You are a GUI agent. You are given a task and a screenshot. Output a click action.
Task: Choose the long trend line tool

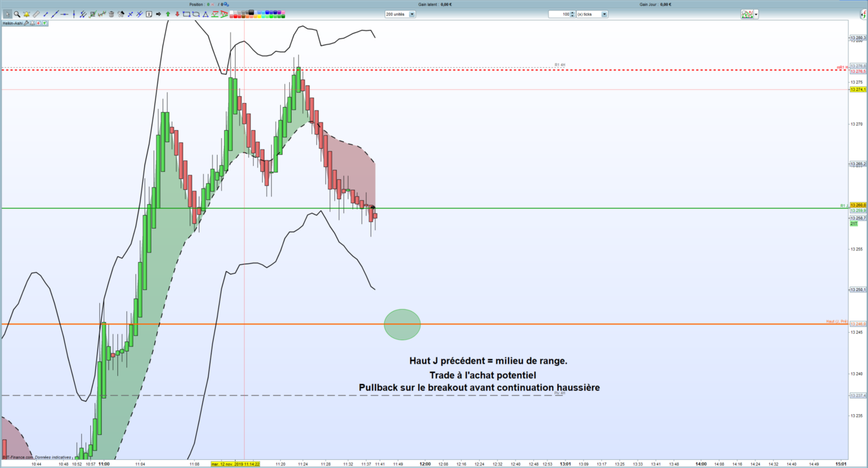pyautogui.click(x=55, y=14)
